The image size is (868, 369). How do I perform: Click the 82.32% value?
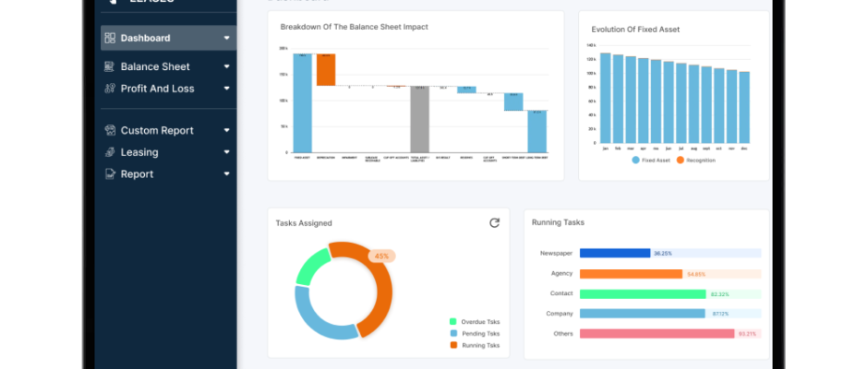tap(720, 294)
